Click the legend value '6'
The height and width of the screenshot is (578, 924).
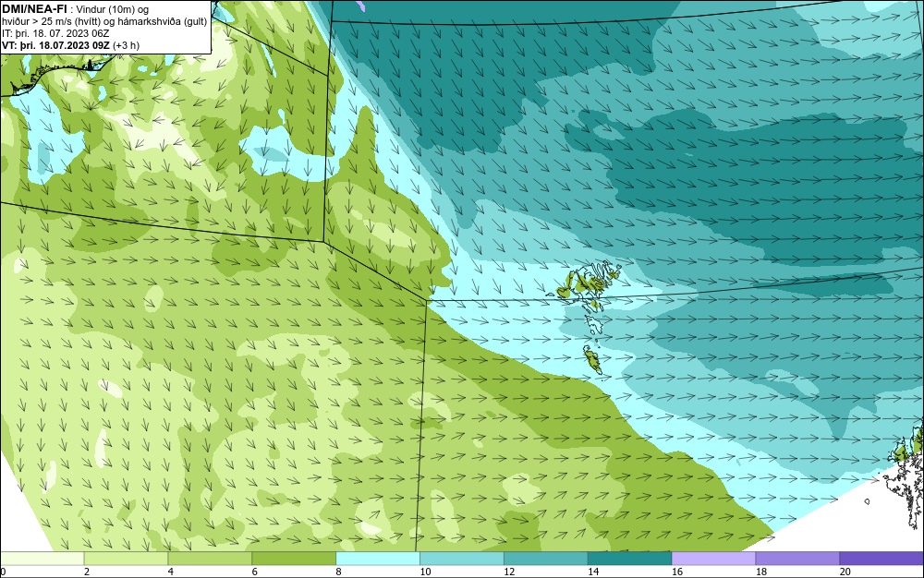coord(255,572)
